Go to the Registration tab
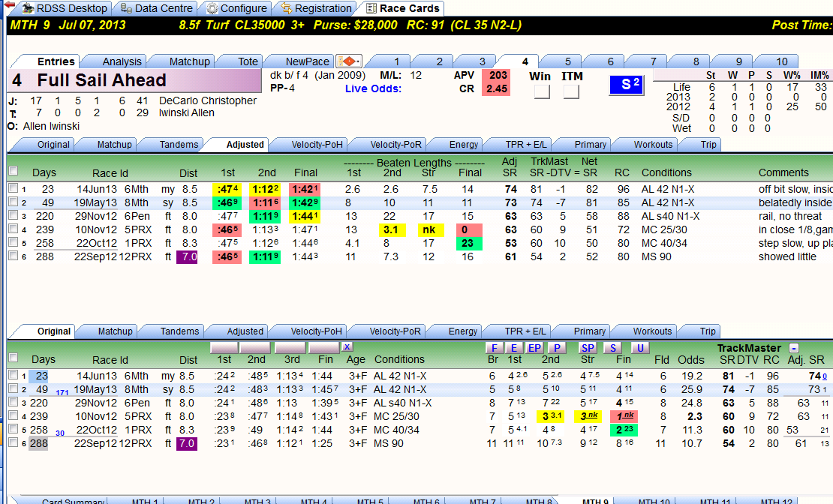The width and height of the screenshot is (833, 504). 316,8
